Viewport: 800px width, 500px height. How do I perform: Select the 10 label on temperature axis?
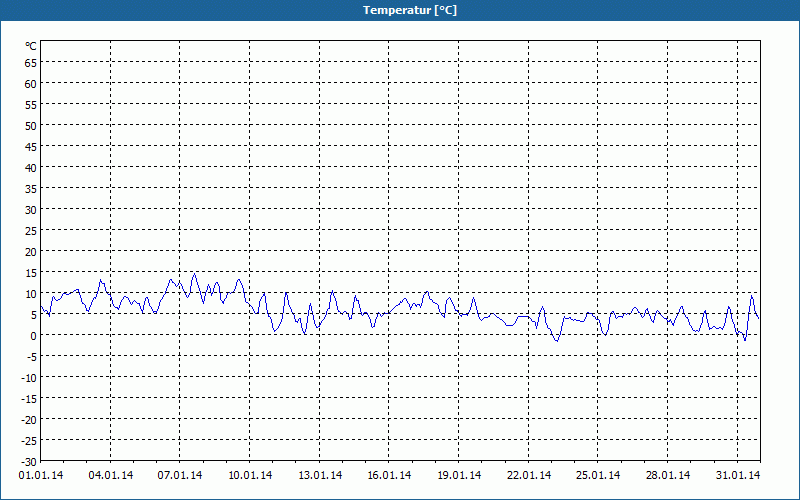pyautogui.click(x=31, y=293)
